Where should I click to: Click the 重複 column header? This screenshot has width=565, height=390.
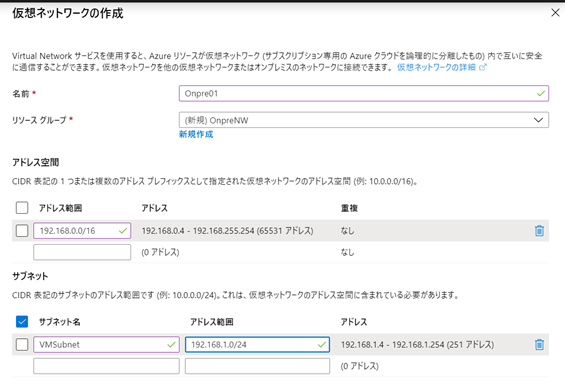coord(349,208)
